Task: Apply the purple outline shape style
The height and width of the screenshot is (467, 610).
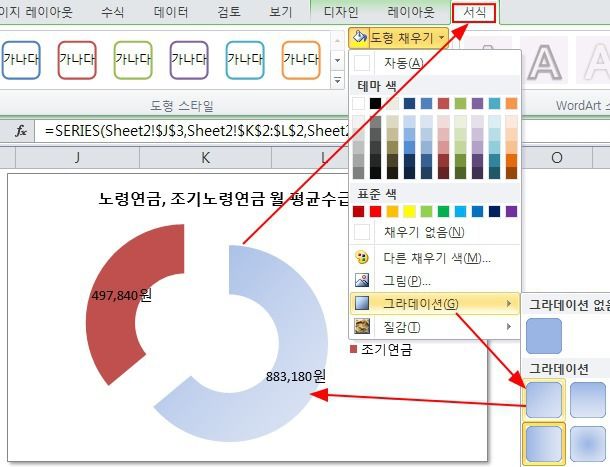Action: point(189,60)
